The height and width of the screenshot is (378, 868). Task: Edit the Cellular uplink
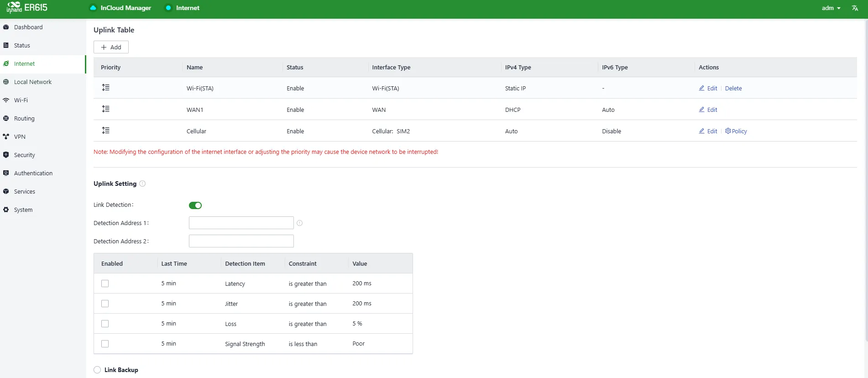708,131
